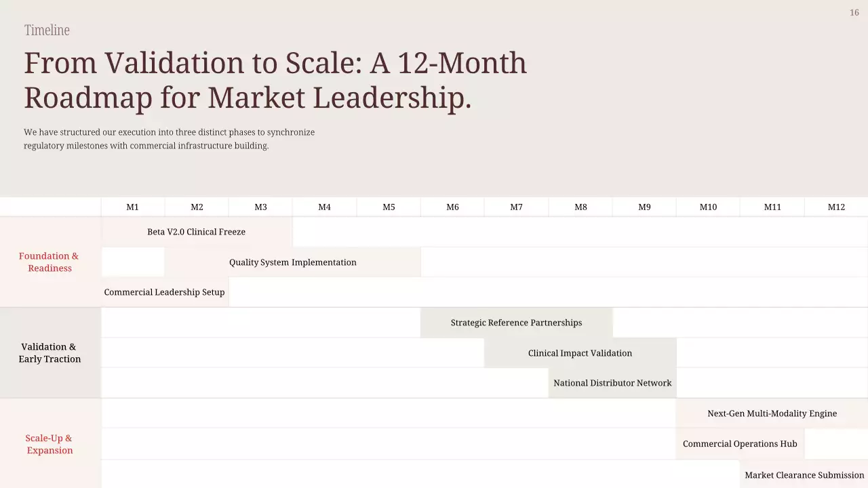Click the Clinical Impact Validation bar
This screenshot has width=868, height=488.
[x=580, y=353]
